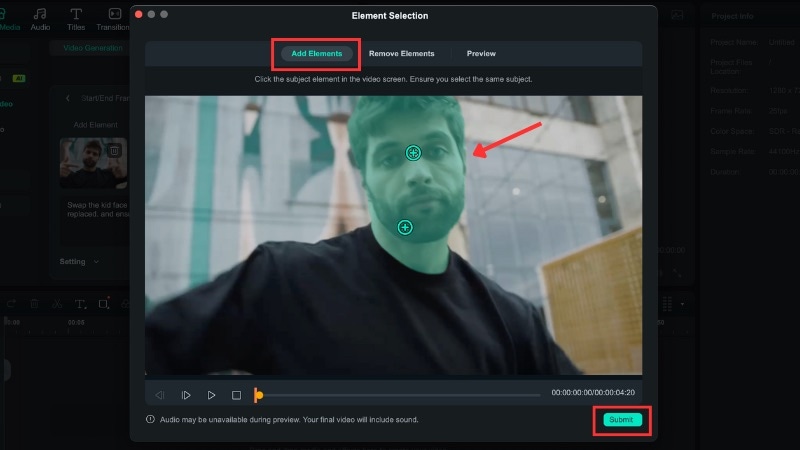Stop the video playback
The height and width of the screenshot is (450, 800).
(x=236, y=395)
